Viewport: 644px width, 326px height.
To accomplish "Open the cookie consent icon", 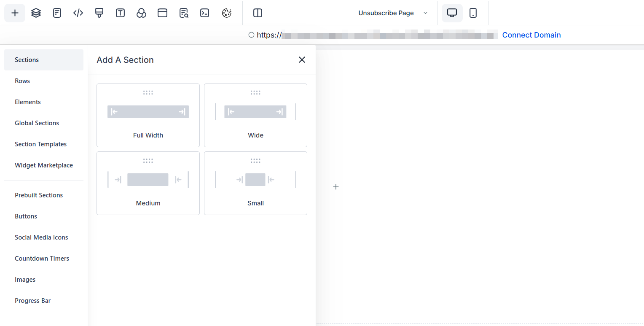I will tap(227, 13).
